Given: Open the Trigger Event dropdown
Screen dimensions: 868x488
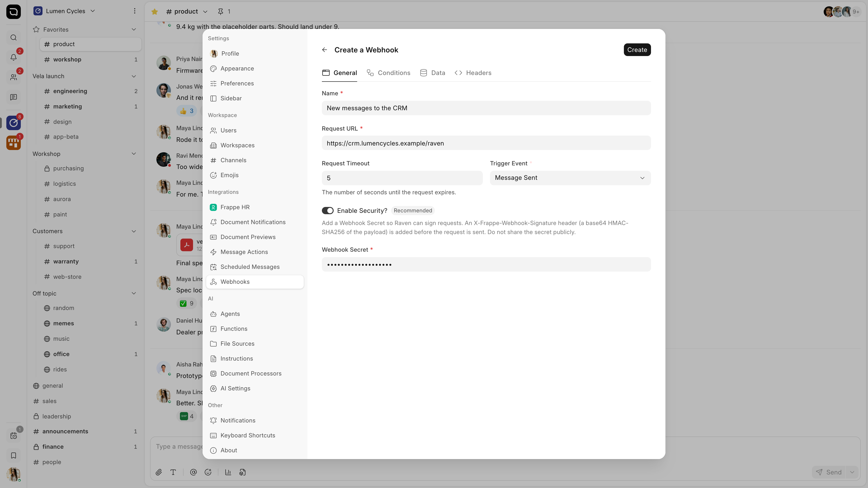Looking at the screenshot, I should (x=570, y=178).
